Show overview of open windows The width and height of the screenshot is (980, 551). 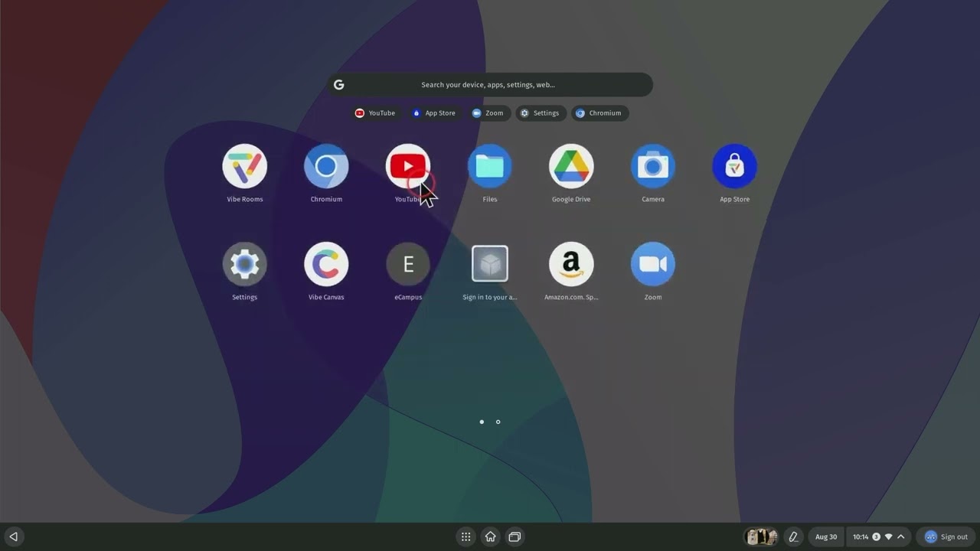click(514, 536)
